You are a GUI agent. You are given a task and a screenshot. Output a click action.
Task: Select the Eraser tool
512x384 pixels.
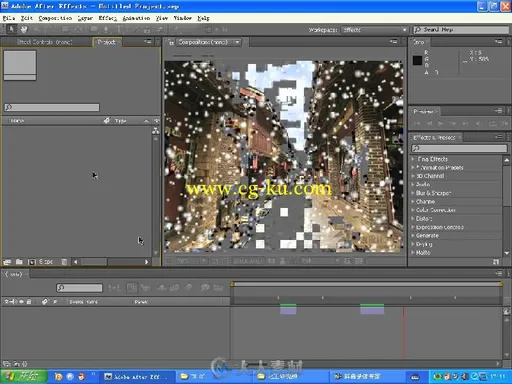tap(160, 29)
